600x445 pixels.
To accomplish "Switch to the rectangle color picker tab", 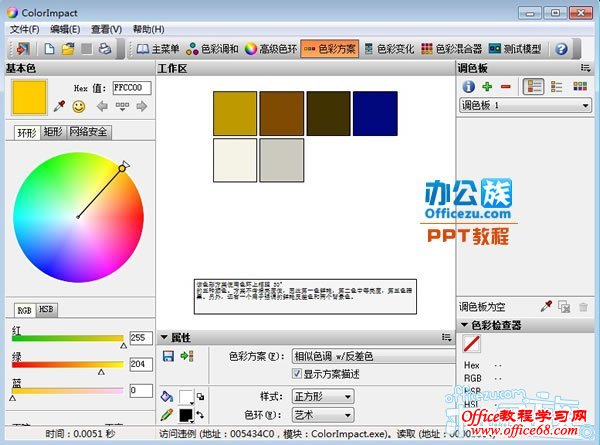I will [53, 132].
